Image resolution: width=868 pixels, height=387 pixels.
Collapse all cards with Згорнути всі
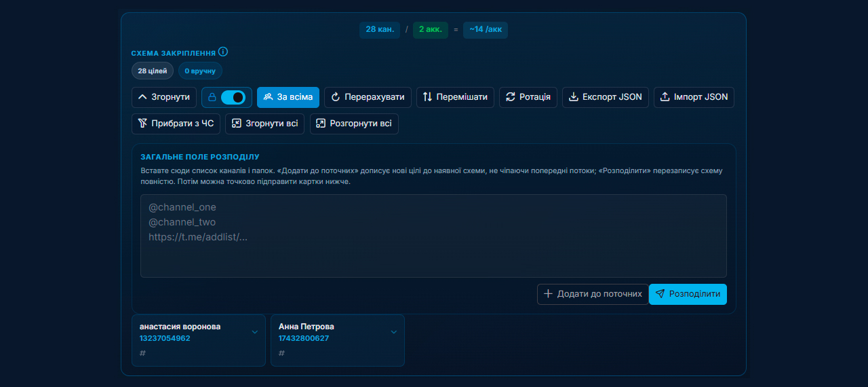pos(264,124)
